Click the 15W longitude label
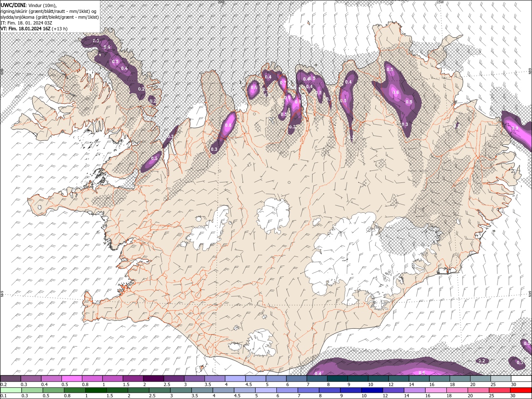Viewport: 532px width, 399px height. [440, 2]
